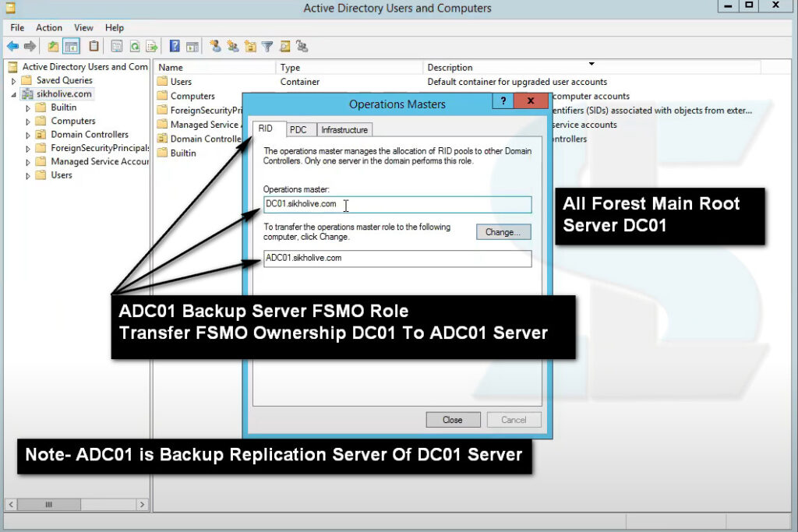Viewport: 798px width, 532px height.
Task: Toggle Show/Hide Console Tree icon
Action: point(71,47)
